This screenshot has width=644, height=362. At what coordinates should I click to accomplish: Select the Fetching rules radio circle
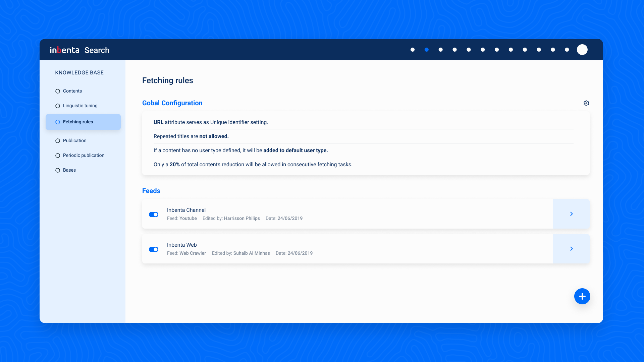[x=58, y=122]
